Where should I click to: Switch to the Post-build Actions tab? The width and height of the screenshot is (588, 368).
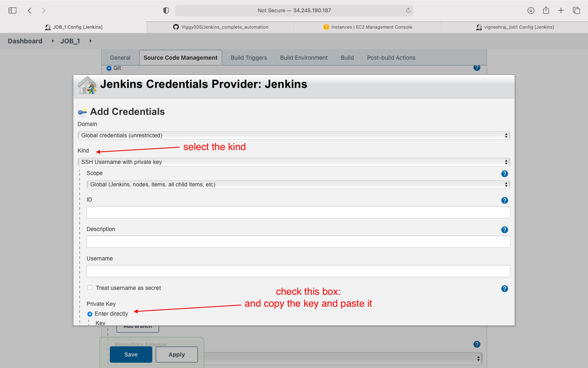[x=391, y=58]
